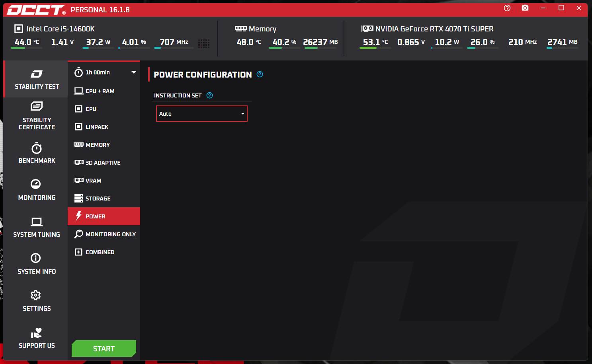Screen dimensions: 592x364
Task: Click PERSONAL 16.1.8 version text
Action: click(100, 10)
